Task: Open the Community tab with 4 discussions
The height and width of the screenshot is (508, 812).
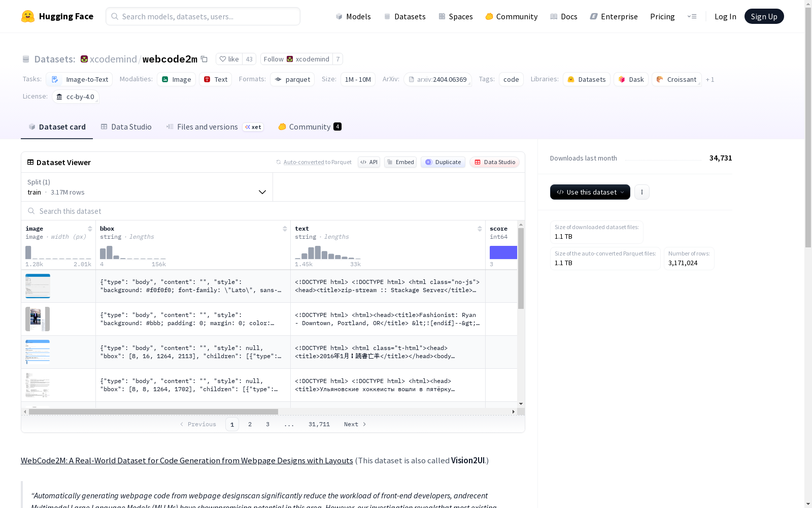Action: pyautogui.click(x=310, y=127)
